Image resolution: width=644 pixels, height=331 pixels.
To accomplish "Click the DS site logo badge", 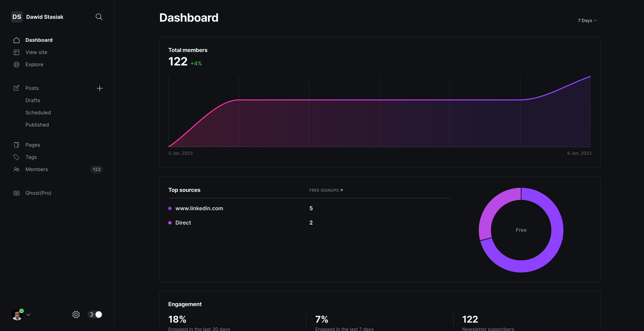I will [x=17, y=17].
